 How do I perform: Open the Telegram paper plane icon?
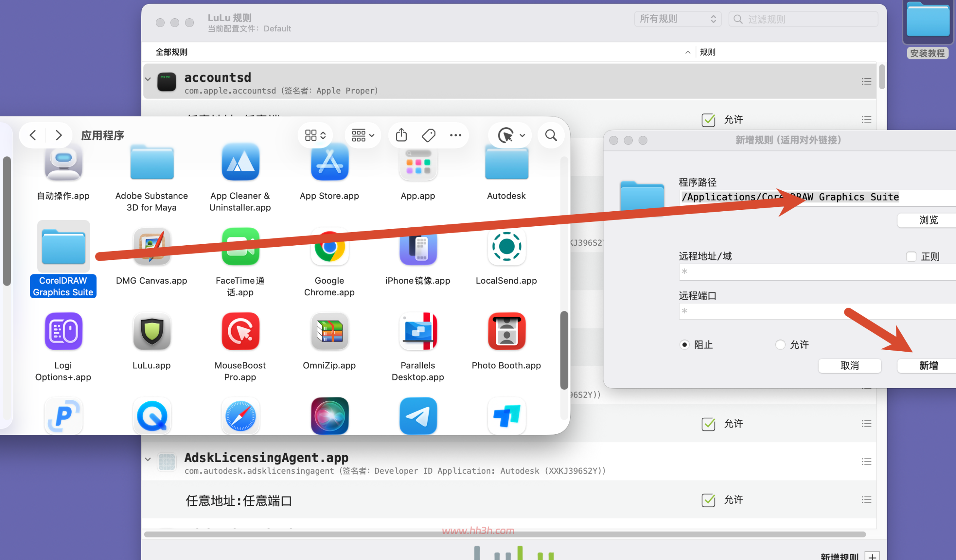pos(418,416)
